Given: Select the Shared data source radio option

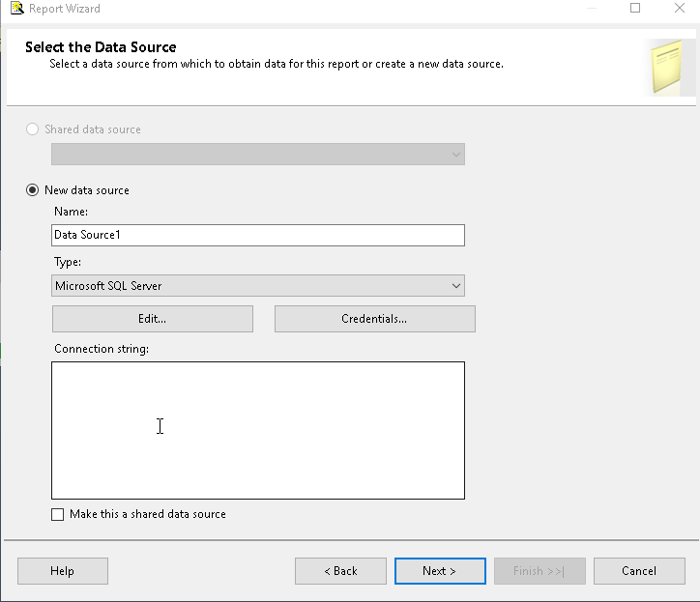Looking at the screenshot, I should (33, 129).
